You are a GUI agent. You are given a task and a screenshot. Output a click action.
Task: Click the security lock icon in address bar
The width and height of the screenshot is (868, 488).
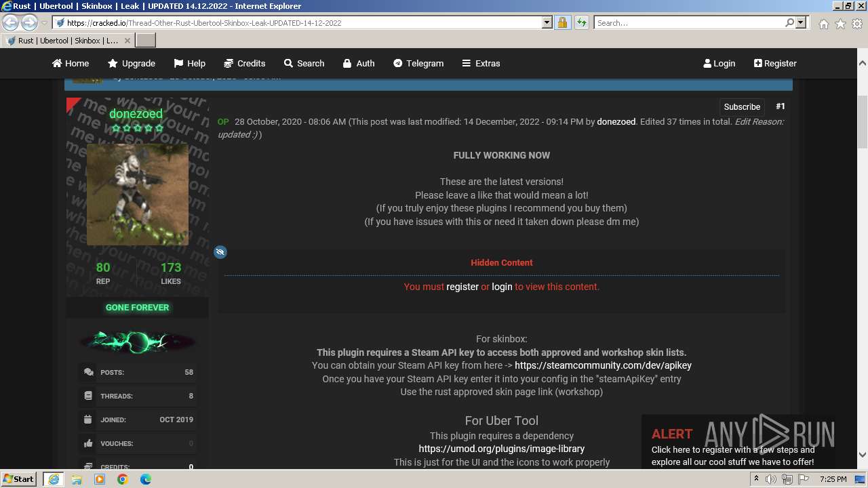point(562,22)
